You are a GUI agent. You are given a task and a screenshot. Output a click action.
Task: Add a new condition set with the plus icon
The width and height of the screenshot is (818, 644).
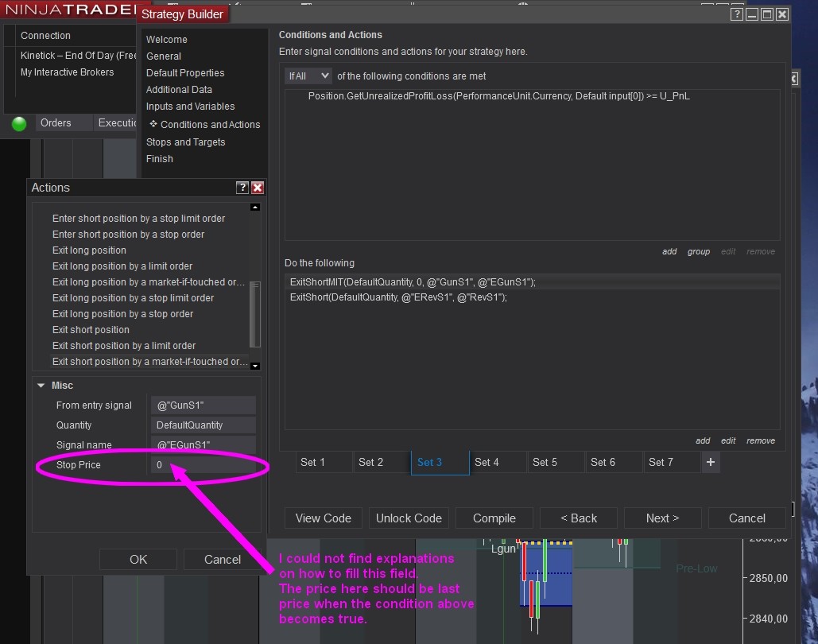(x=710, y=461)
